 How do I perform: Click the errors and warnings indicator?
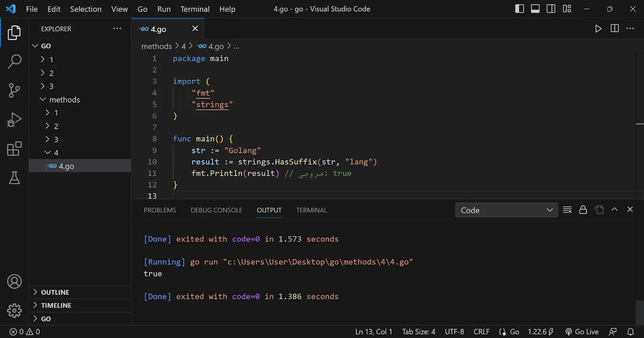(x=25, y=332)
